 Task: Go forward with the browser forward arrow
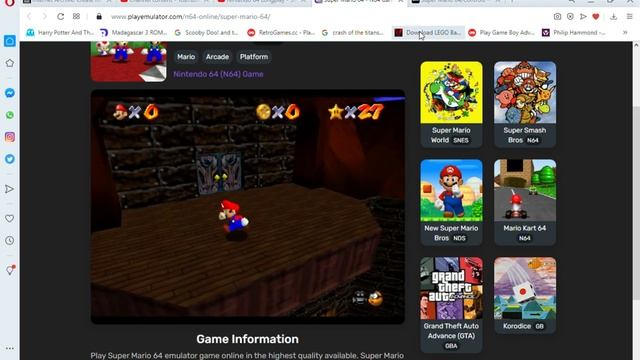coord(44,16)
